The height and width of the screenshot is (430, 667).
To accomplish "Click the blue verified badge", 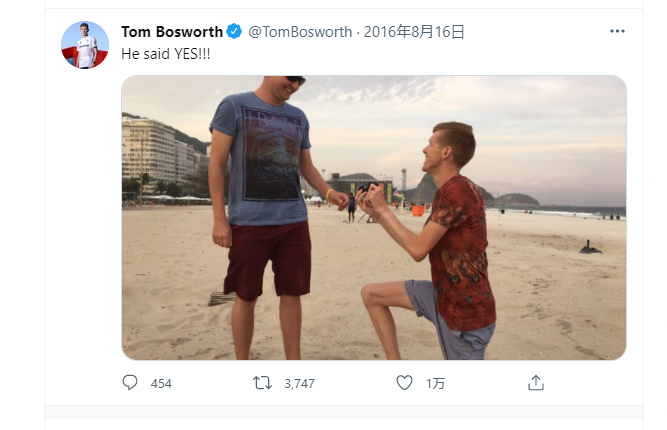I will 234,32.
